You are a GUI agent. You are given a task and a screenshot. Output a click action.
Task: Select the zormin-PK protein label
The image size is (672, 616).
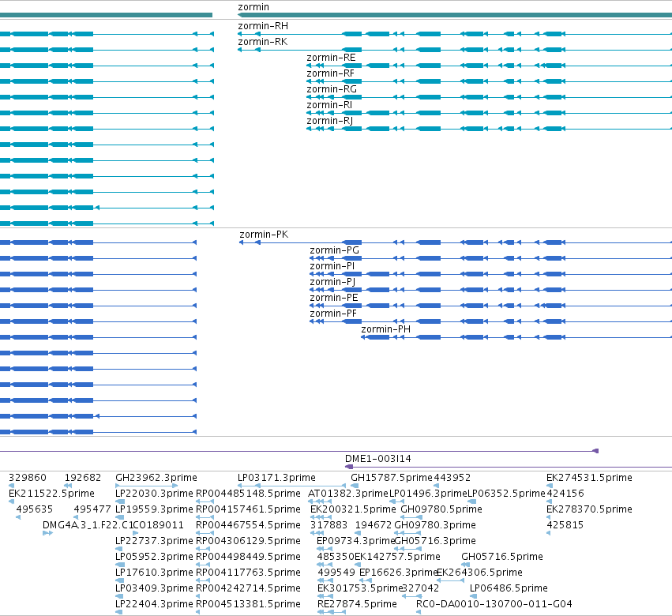tap(264, 235)
